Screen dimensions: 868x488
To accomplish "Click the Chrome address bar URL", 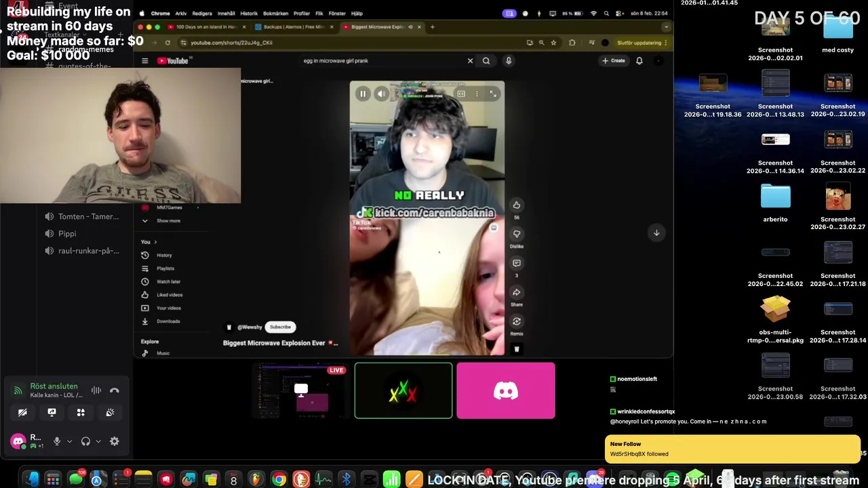I will click(x=231, y=43).
